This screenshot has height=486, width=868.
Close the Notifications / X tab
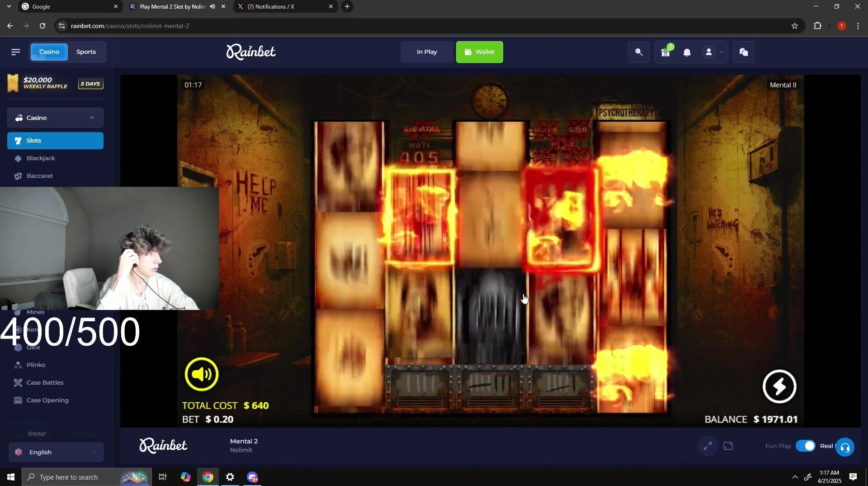click(330, 6)
